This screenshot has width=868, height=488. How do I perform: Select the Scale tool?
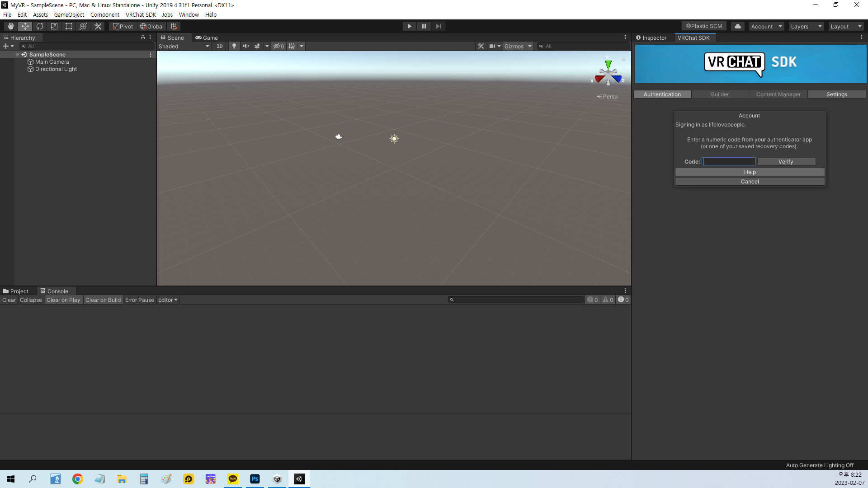tap(54, 26)
